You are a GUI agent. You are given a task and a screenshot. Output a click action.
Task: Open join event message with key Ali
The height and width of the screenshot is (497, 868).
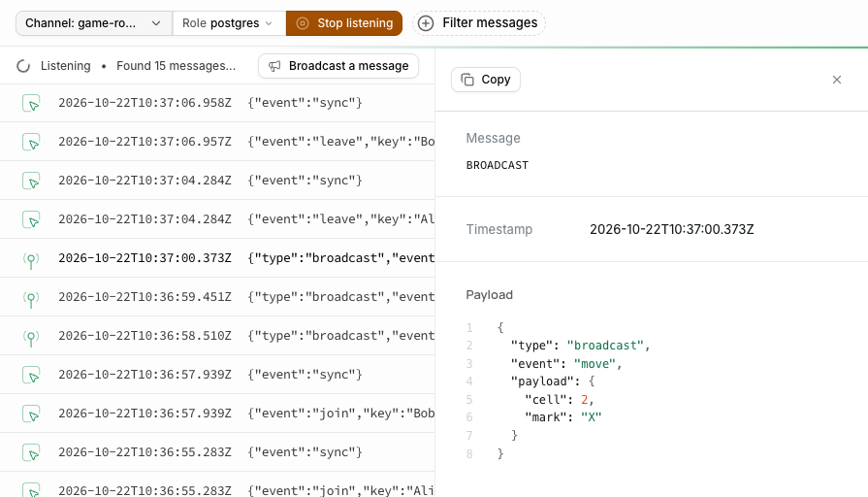[217, 484]
